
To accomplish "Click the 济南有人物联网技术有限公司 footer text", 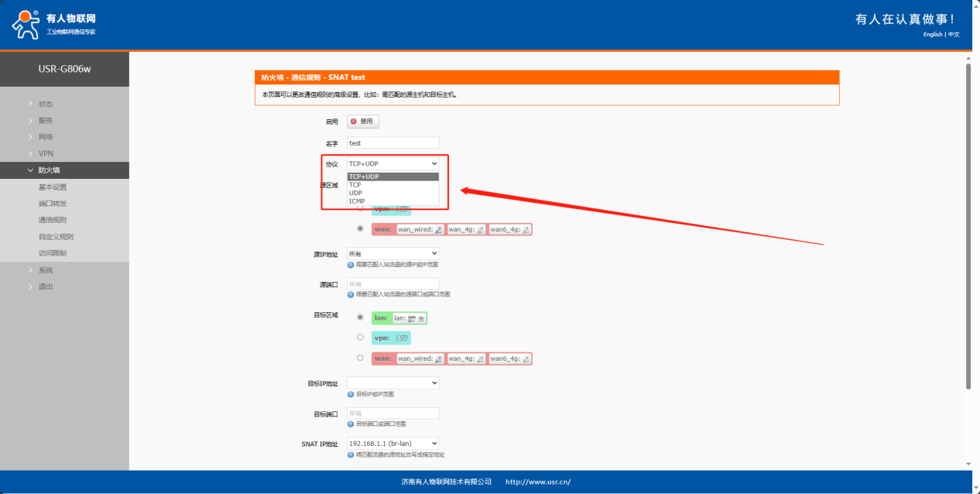I will (x=447, y=482).
